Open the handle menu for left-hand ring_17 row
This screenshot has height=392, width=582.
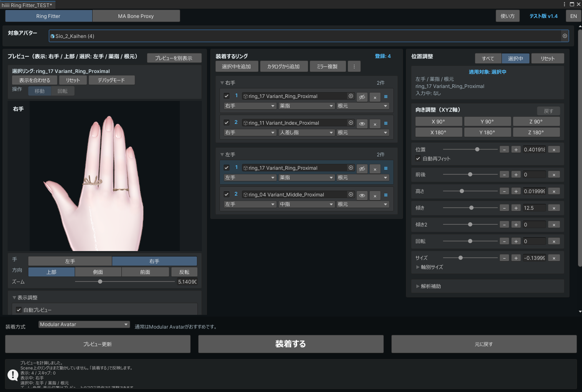coord(386,168)
